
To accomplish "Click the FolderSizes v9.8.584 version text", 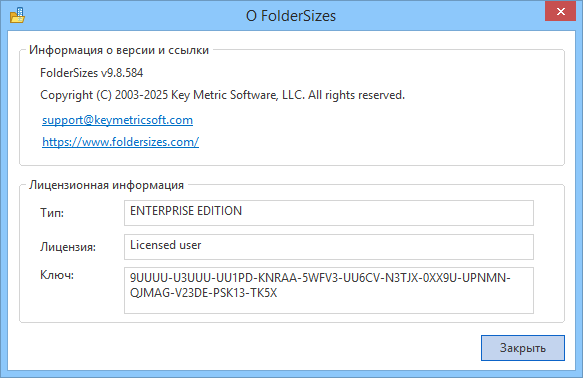I will (91, 72).
